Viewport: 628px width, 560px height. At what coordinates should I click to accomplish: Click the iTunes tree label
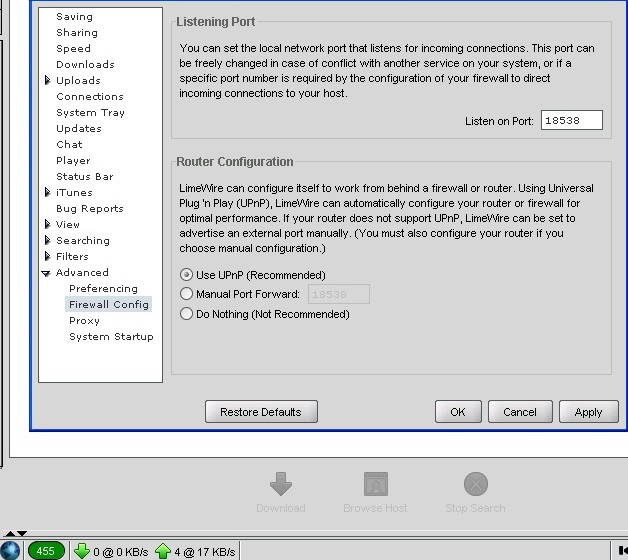74,193
